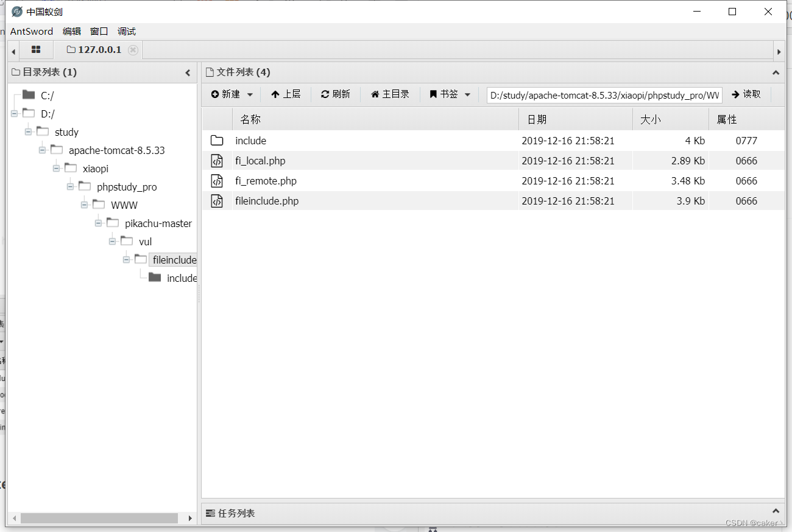
Task: Collapse the xiaopi tree node
Action: [x=56, y=169]
